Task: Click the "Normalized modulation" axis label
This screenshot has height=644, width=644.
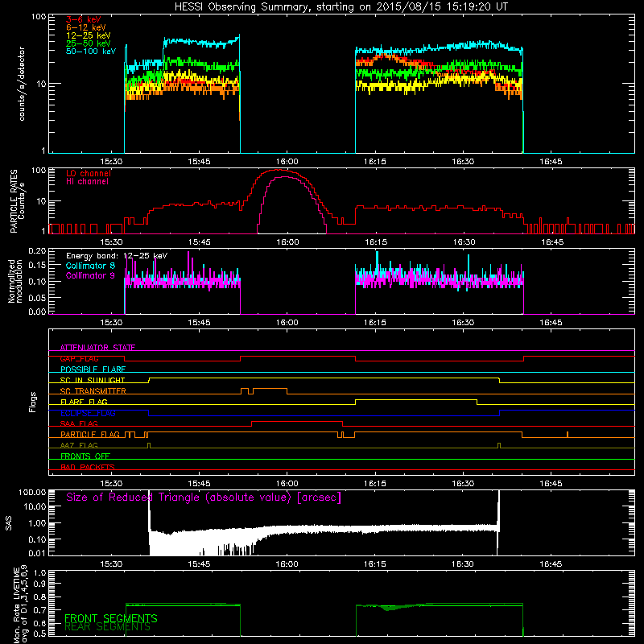Action: tap(14, 281)
